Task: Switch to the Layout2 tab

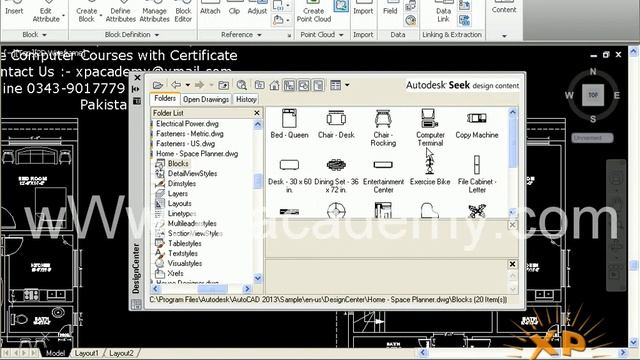Action: pos(121,353)
